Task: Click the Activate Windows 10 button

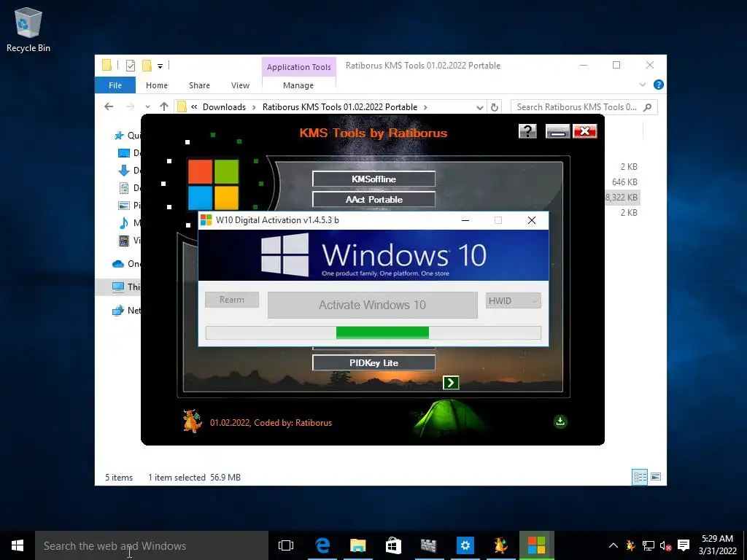Action: [x=373, y=305]
